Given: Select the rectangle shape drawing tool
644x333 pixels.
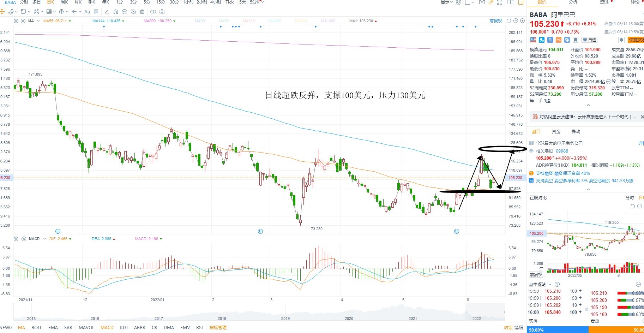Looking at the screenshot, I should [24, 12].
